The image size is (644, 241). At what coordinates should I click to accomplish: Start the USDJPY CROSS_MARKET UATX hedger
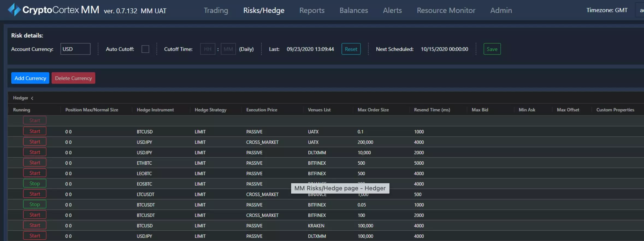tap(35, 142)
